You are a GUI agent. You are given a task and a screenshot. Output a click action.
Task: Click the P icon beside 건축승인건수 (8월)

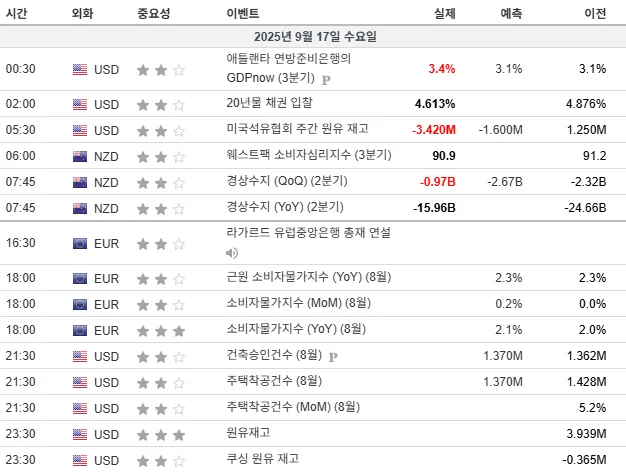pos(333,357)
